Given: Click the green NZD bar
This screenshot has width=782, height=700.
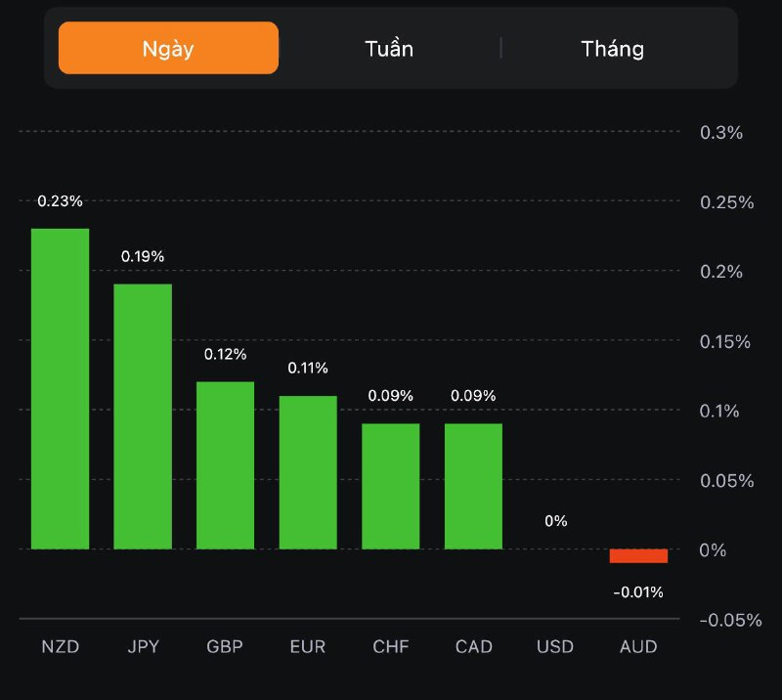Looking at the screenshot, I should pos(60,389).
